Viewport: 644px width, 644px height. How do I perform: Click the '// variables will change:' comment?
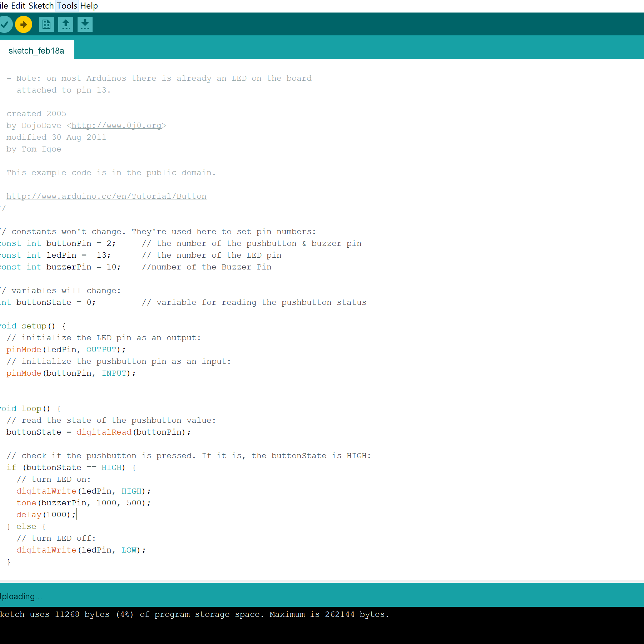click(x=60, y=291)
